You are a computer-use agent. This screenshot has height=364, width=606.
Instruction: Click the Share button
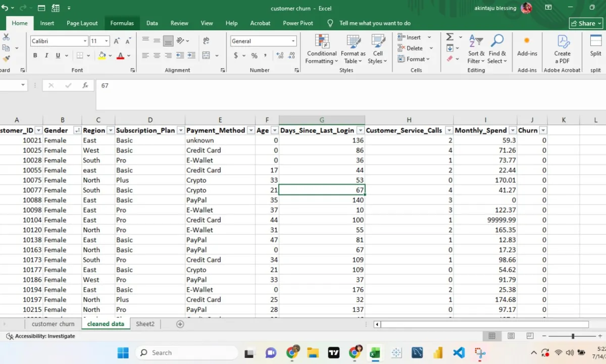(586, 23)
